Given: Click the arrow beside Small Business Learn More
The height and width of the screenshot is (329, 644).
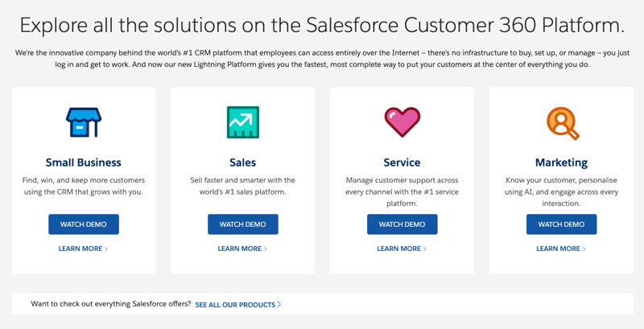Looking at the screenshot, I should click(107, 249).
